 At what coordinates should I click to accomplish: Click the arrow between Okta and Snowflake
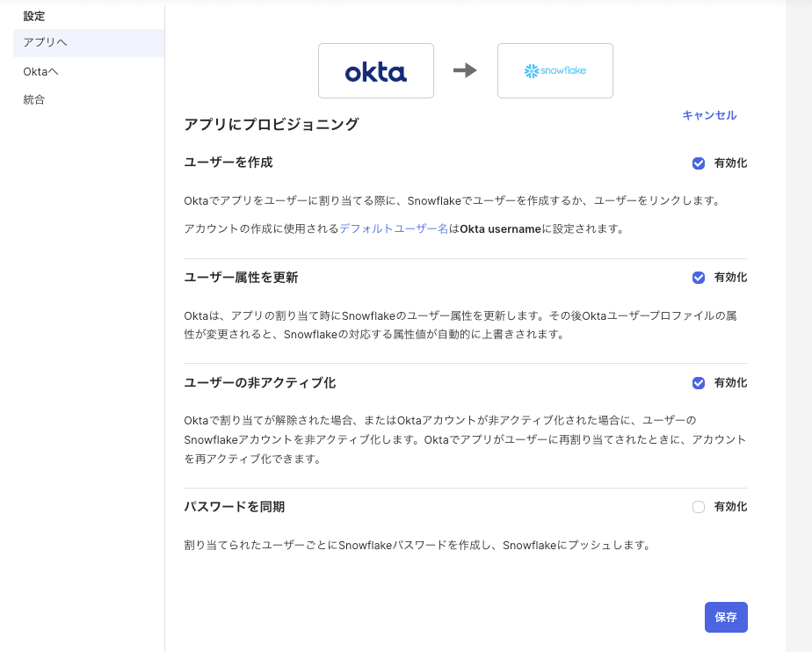[465, 70]
